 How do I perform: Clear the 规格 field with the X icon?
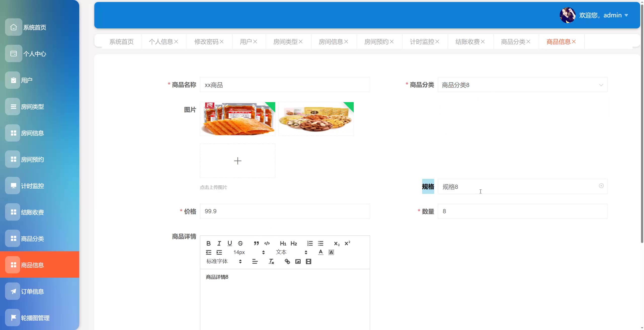601,186
